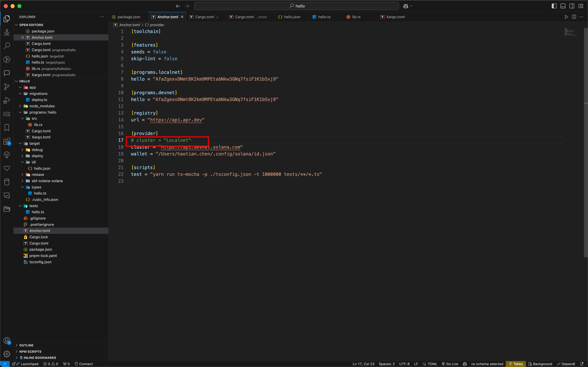The image size is (588, 367).
Task: Click the editor vertical scrollbar
Action: pos(586,143)
